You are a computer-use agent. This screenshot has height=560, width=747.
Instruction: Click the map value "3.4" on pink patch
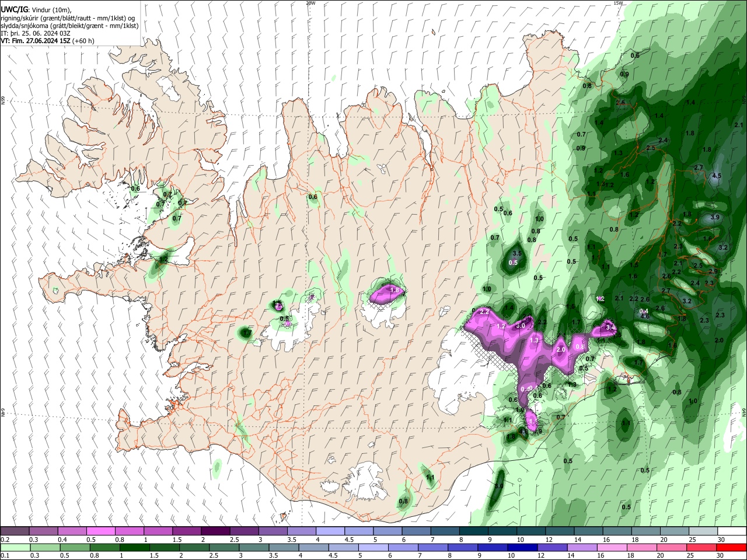[x=611, y=328]
